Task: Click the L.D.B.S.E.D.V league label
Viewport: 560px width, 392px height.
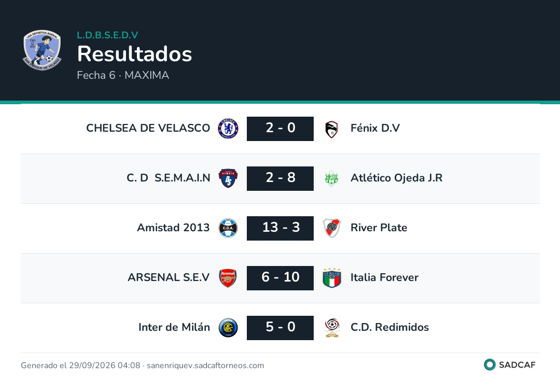Action: (x=107, y=35)
